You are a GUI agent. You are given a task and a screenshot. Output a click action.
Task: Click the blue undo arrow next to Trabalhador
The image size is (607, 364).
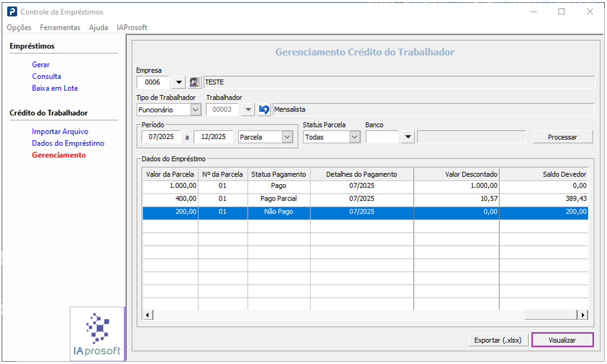coord(264,110)
